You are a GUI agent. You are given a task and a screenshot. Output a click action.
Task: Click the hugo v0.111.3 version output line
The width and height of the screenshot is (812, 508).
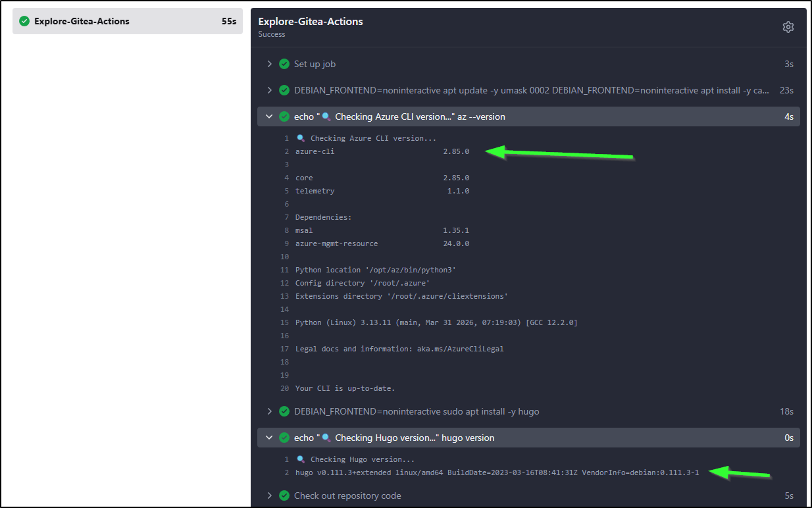point(497,472)
